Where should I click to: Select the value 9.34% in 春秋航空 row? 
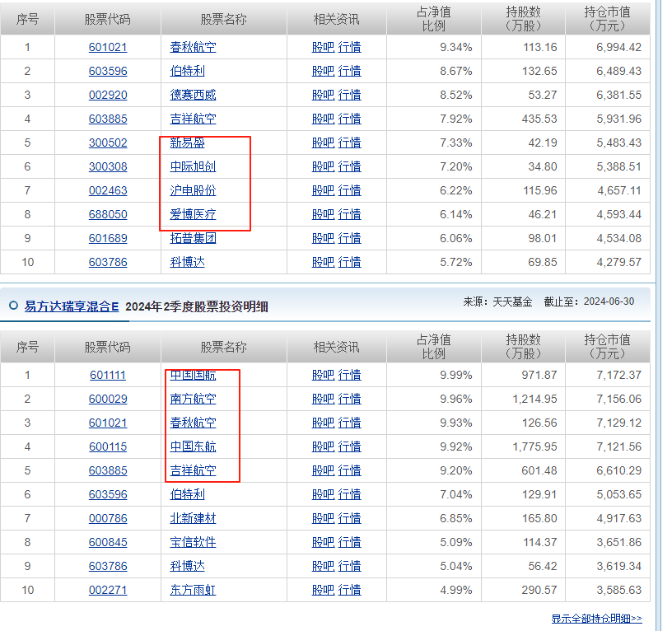456,47
